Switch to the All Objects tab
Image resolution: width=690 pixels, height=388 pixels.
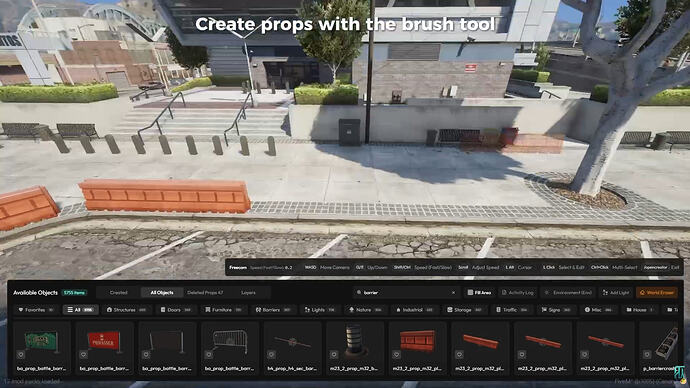coord(162,293)
